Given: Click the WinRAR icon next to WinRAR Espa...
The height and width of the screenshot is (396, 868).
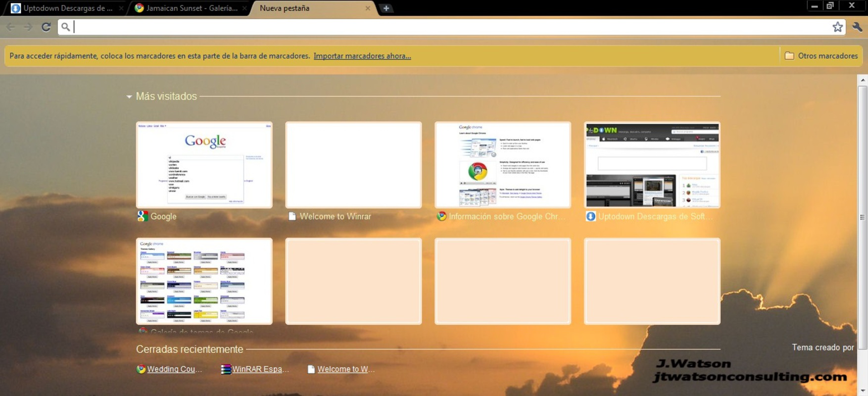Looking at the screenshot, I should [226, 369].
